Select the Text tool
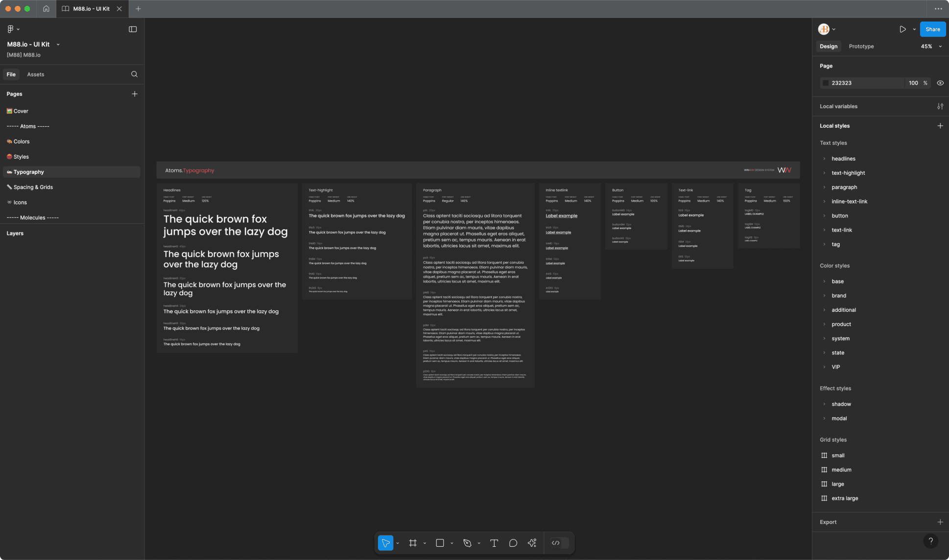The width and height of the screenshot is (949, 560). pos(494,543)
